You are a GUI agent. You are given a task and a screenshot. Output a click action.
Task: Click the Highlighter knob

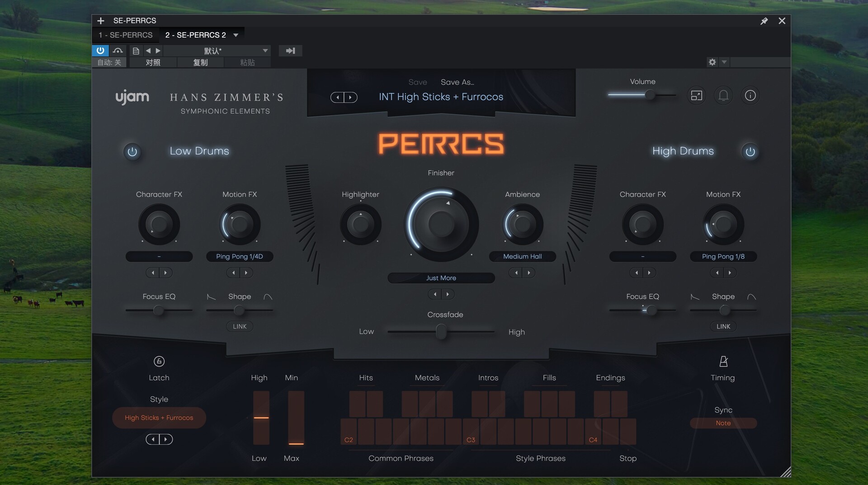[360, 224]
